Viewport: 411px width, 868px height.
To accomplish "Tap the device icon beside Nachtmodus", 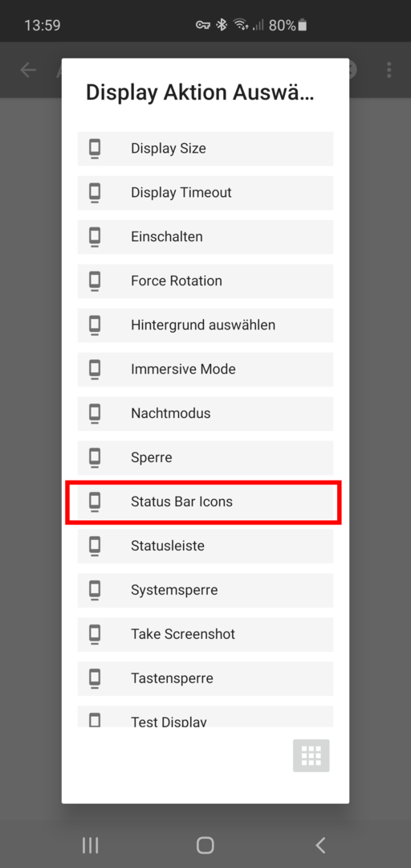I will click(x=96, y=414).
